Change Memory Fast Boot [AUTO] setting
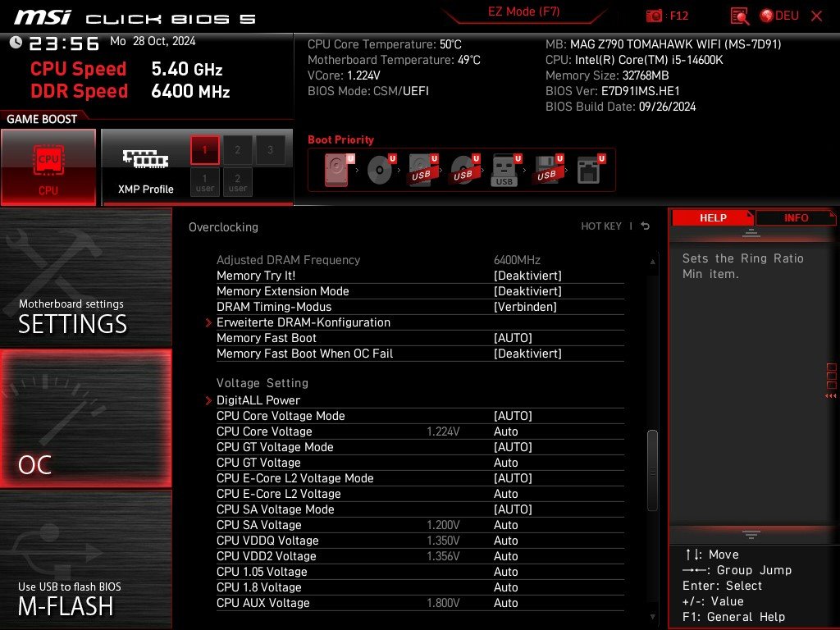This screenshot has height=630, width=840. pyautogui.click(x=513, y=338)
